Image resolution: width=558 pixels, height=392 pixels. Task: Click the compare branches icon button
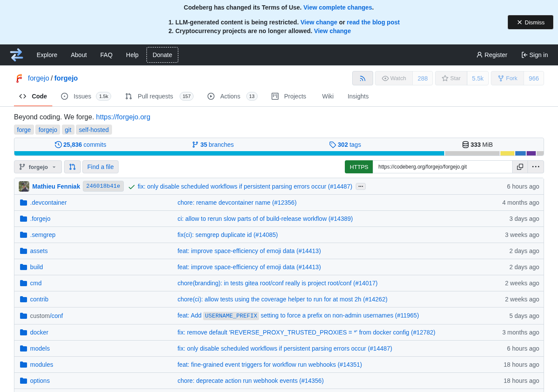[72, 167]
